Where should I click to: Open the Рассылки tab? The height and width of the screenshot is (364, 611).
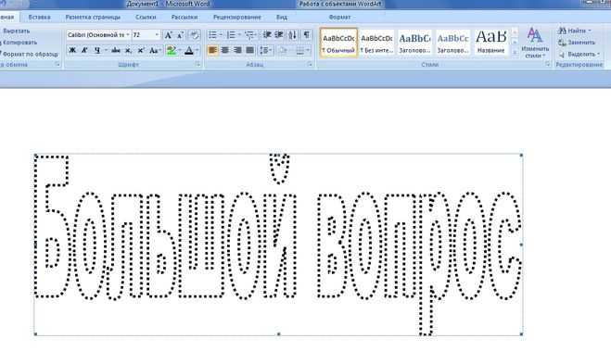pos(185,17)
